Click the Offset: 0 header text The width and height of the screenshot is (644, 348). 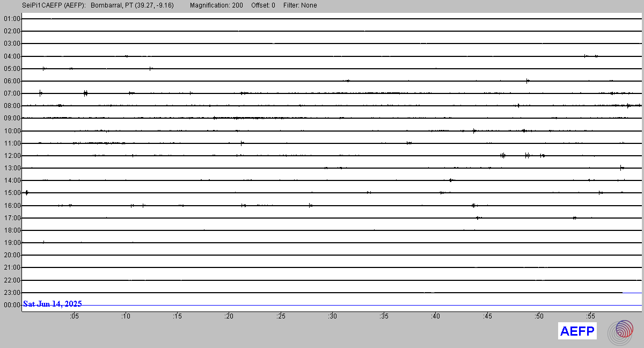point(263,5)
